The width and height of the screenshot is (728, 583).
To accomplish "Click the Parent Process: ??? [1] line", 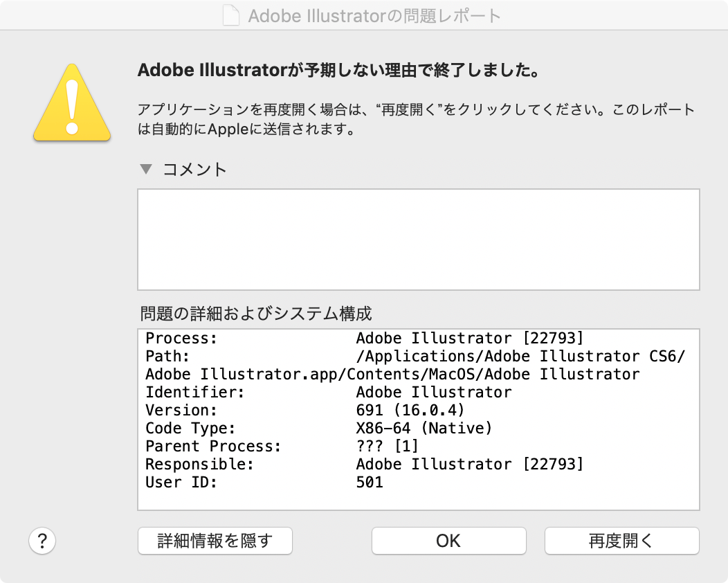I will tap(282, 446).
